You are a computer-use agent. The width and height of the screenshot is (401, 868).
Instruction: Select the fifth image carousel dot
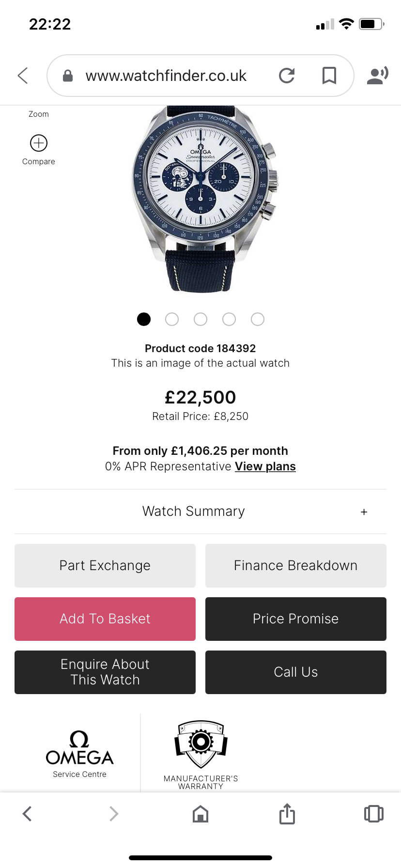point(258,319)
